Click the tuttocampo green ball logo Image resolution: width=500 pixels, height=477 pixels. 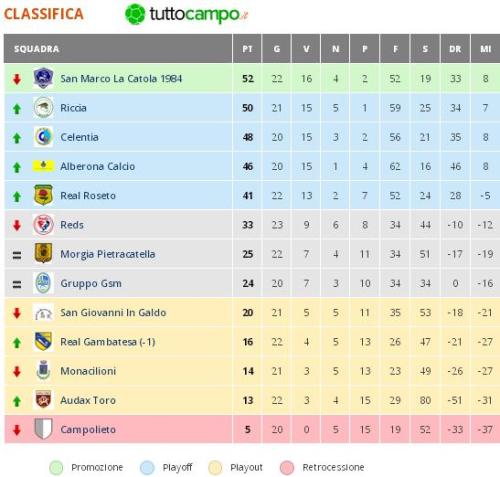(135, 14)
